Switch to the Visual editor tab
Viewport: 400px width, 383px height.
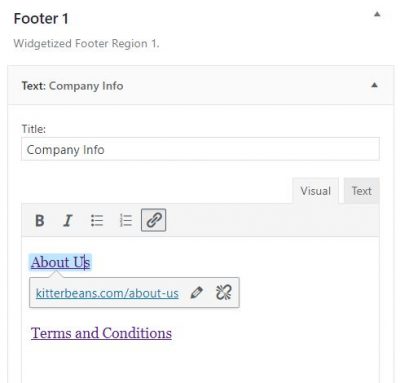pos(316,191)
